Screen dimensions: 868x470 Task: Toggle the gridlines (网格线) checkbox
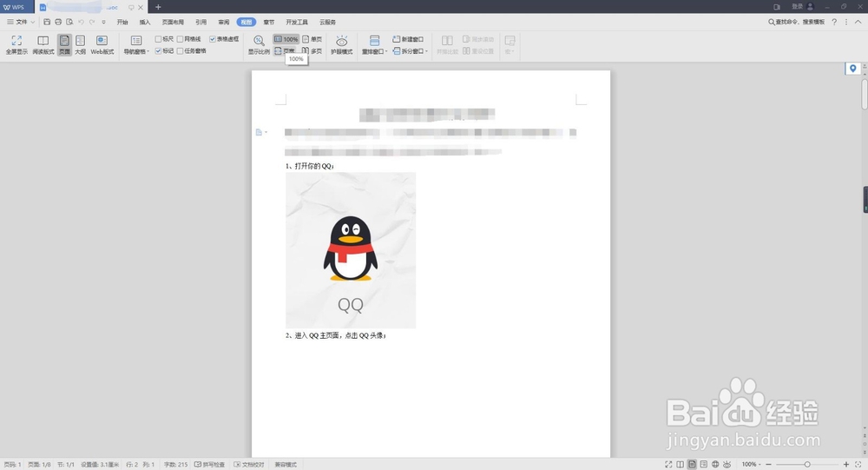(x=180, y=39)
